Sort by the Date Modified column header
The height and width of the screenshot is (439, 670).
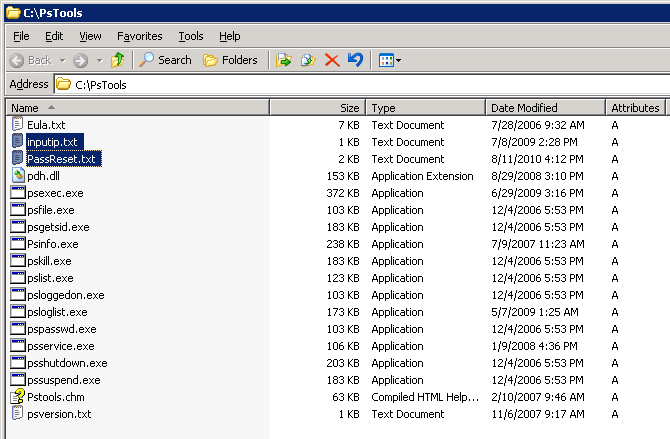545,108
